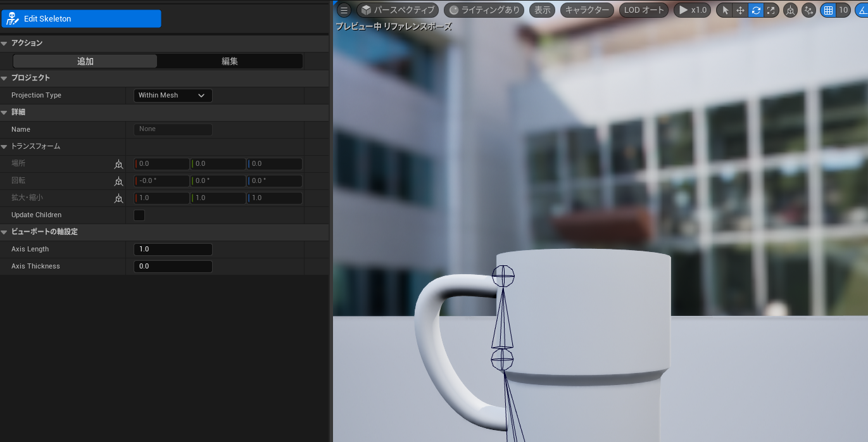Toggle the Update Children checkbox

pyautogui.click(x=139, y=215)
